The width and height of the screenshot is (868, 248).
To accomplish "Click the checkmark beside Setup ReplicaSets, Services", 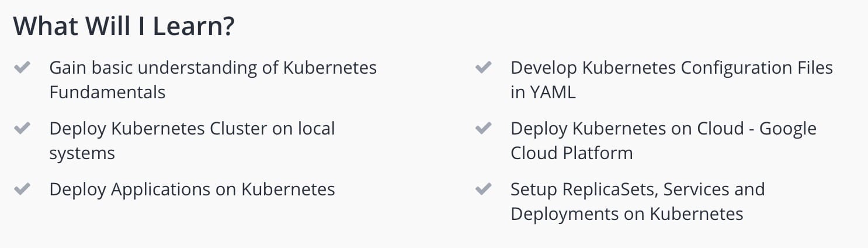I will (483, 189).
